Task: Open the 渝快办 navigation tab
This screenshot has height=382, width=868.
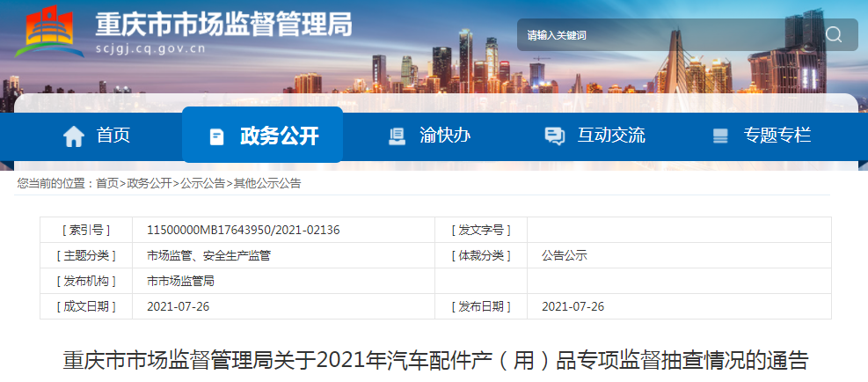Action: (x=429, y=136)
